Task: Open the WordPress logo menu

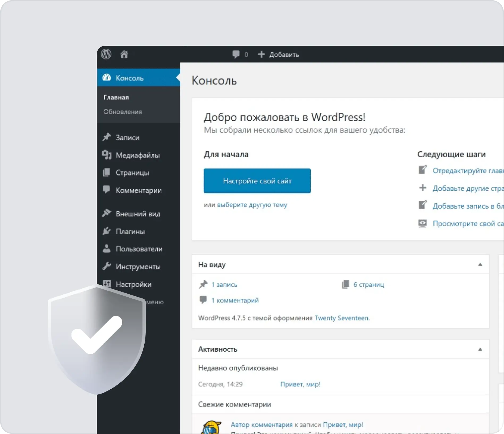Action: coord(106,54)
